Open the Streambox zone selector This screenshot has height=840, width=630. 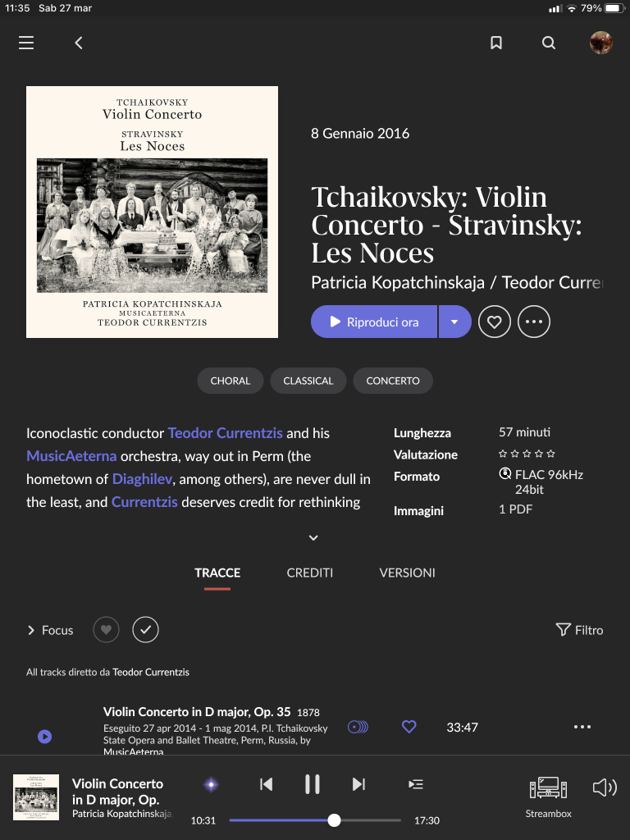coord(548,797)
